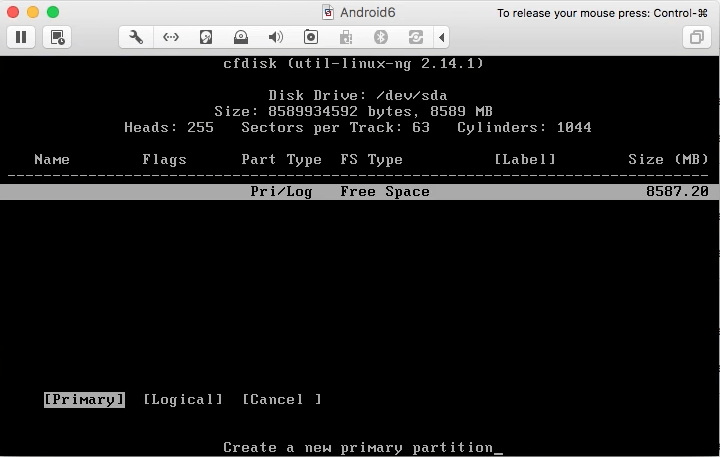Click the 'Part Type' column header
Viewport: 720px width, 457px height.
click(281, 159)
